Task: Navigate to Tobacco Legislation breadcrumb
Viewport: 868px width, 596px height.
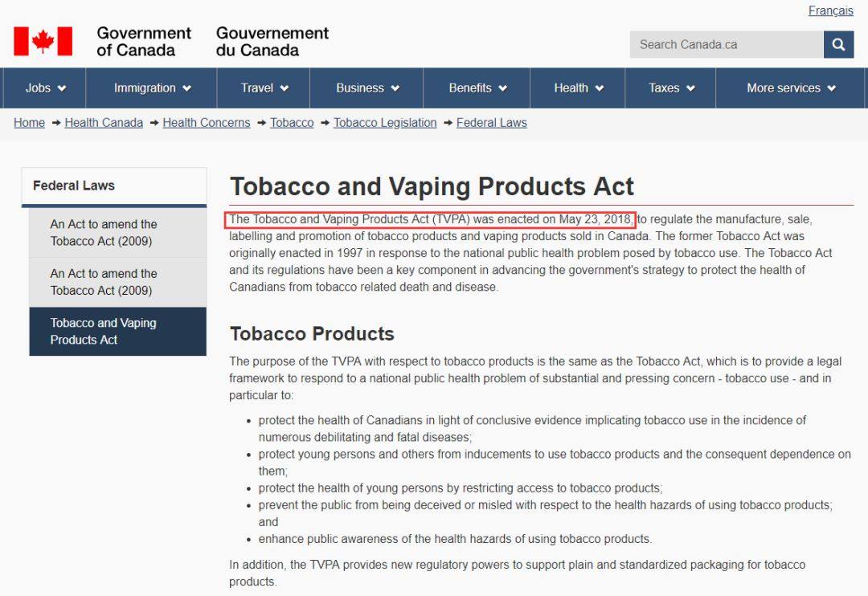Action: coord(385,123)
